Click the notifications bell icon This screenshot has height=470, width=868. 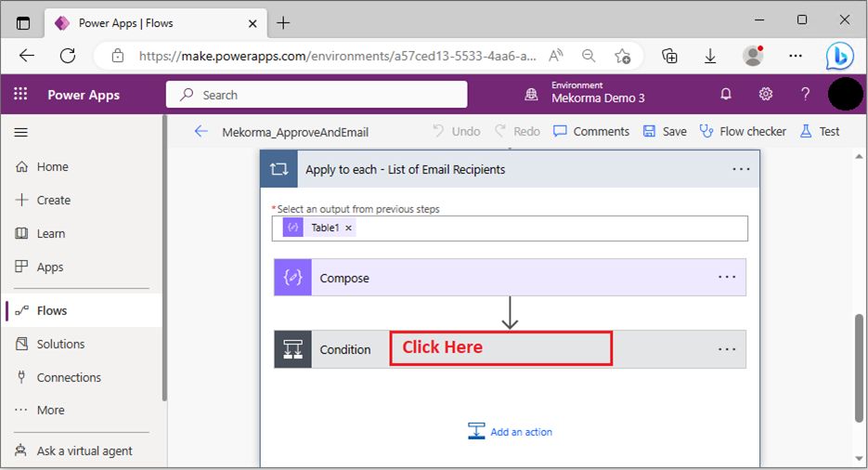tap(726, 94)
